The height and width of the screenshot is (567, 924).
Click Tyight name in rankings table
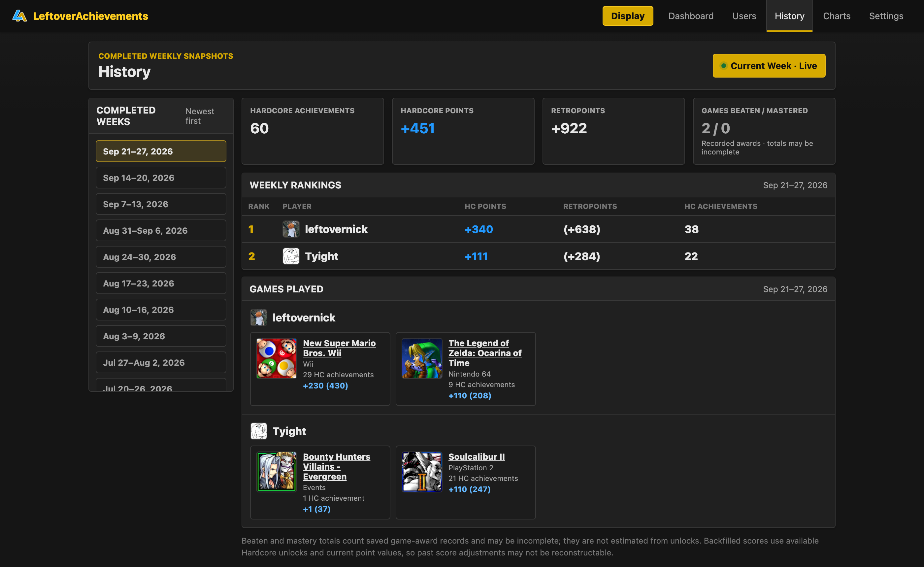click(x=321, y=256)
